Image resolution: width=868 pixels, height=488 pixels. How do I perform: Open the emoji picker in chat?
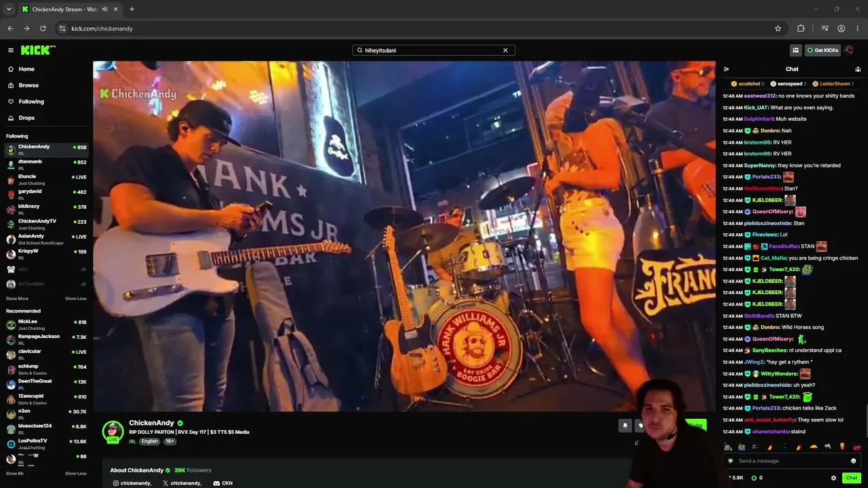point(853,461)
